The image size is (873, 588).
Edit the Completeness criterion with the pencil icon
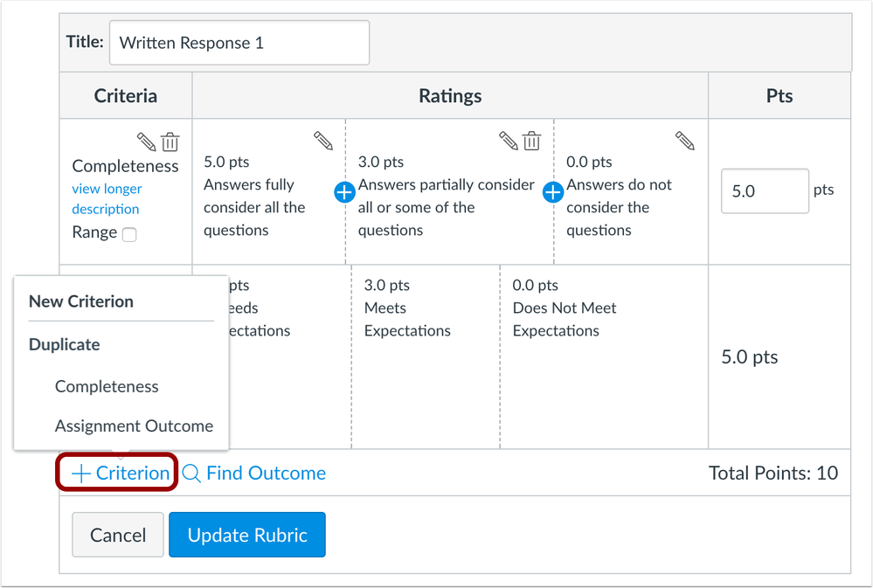click(x=145, y=142)
